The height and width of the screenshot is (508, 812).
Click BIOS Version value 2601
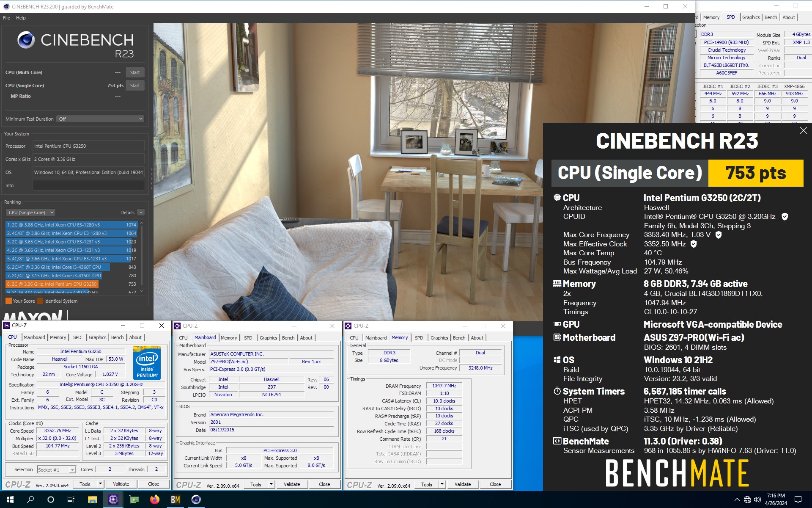272,422
